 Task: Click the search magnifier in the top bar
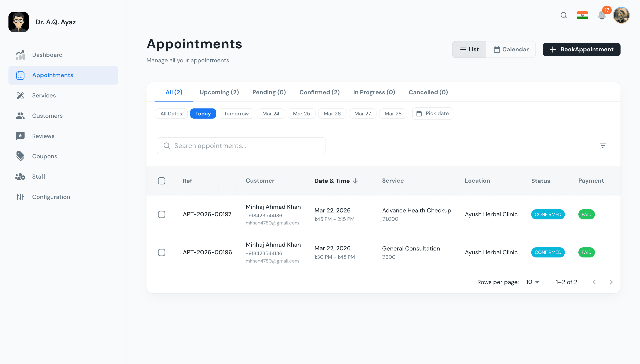pos(564,15)
